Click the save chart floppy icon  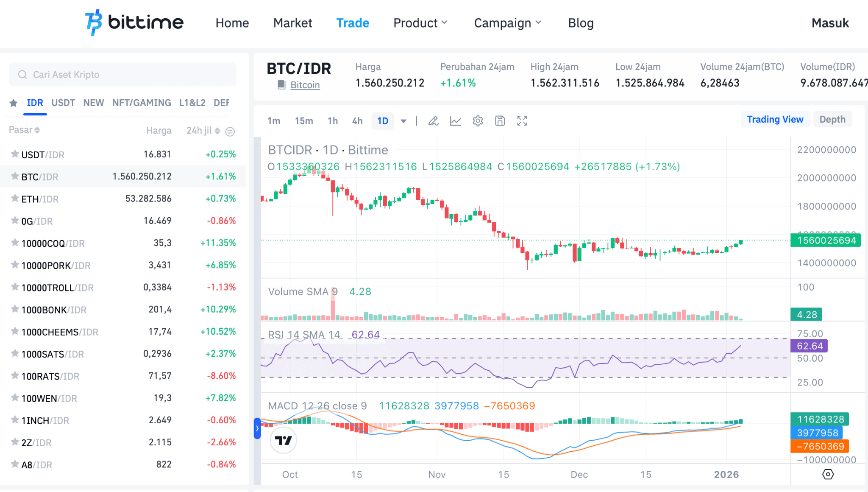(500, 121)
